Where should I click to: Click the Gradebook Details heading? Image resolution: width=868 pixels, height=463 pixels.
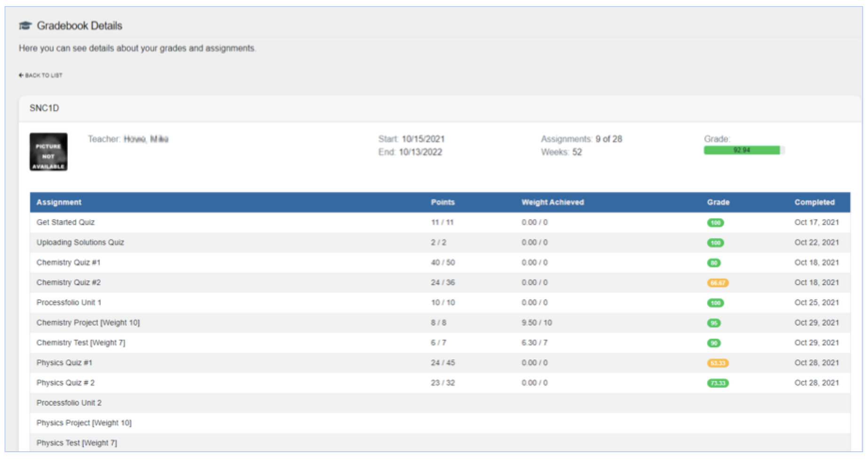click(79, 26)
